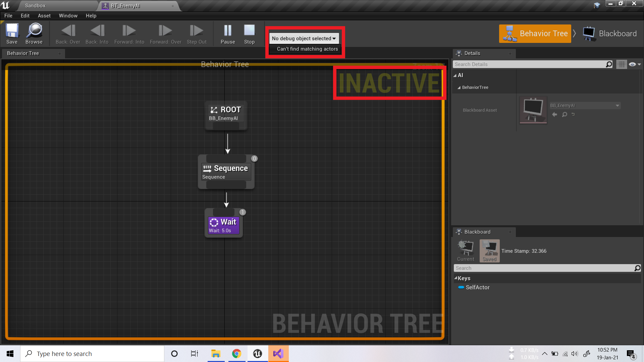Switch to Blackboard mode

point(609,34)
